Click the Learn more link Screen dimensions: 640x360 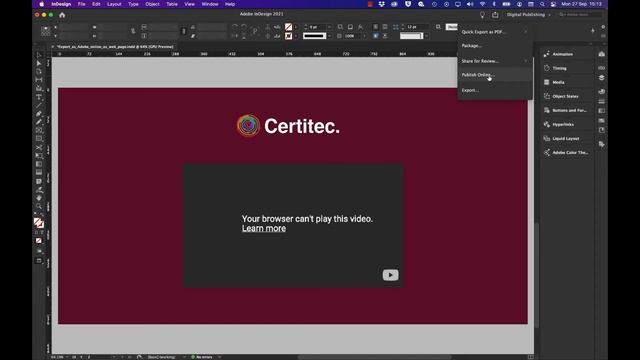(x=264, y=229)
